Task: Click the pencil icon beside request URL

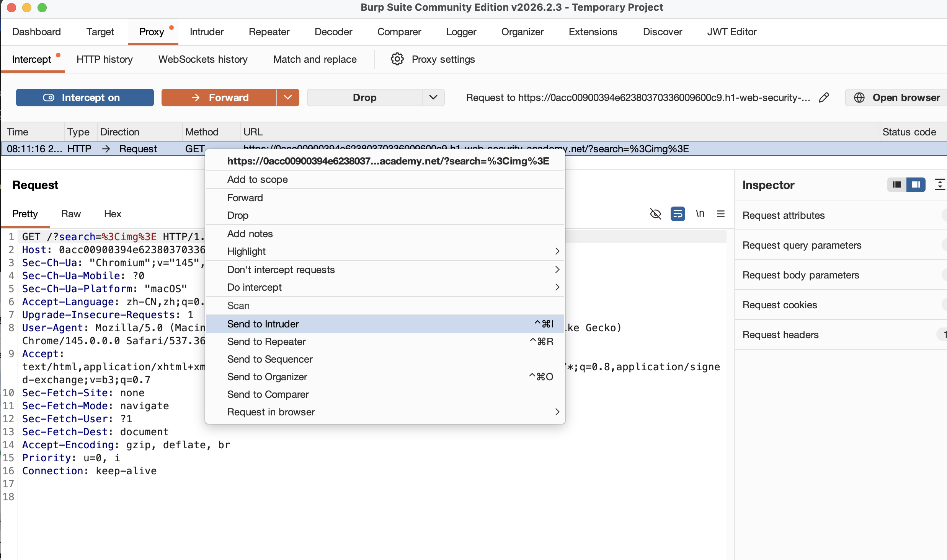Action: point(824,98)
